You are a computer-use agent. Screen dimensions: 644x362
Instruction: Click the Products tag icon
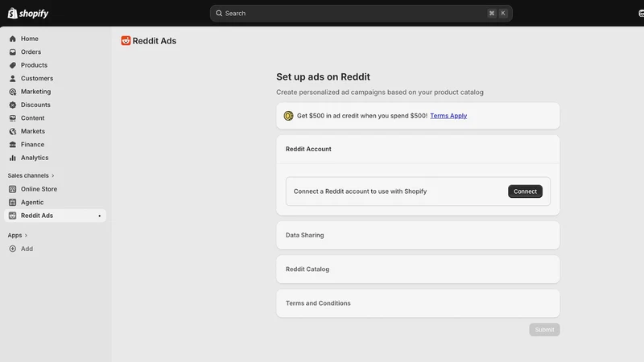13,65
